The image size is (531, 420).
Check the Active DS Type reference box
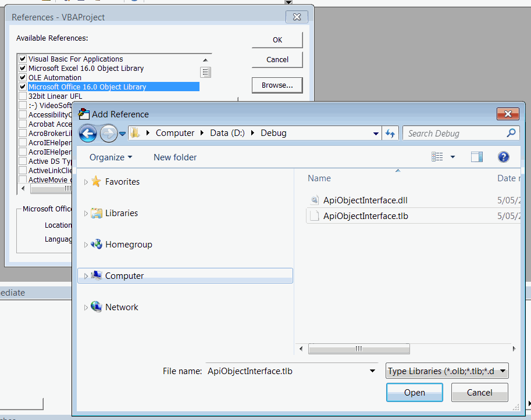(x=23, y=161)
